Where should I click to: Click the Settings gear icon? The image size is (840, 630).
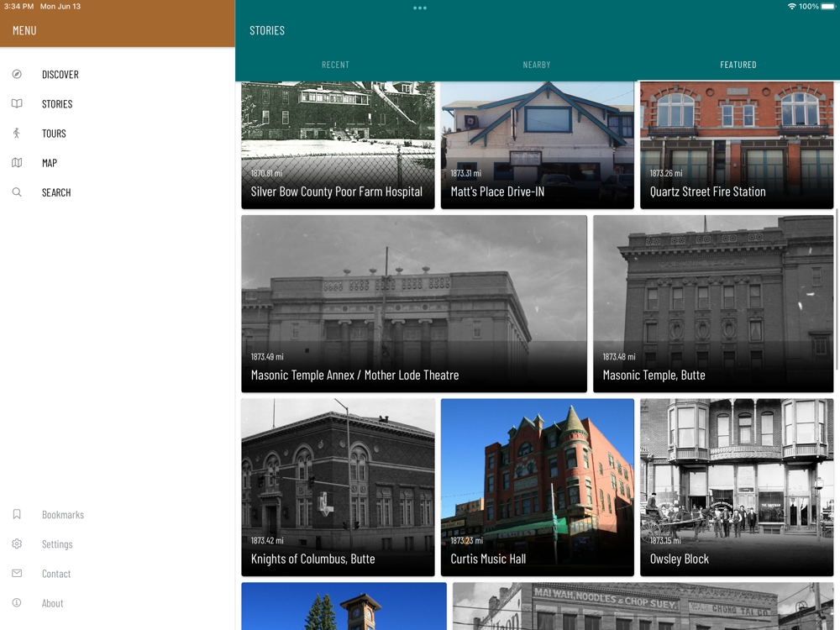pyautogui.click(x=17, y=543)
